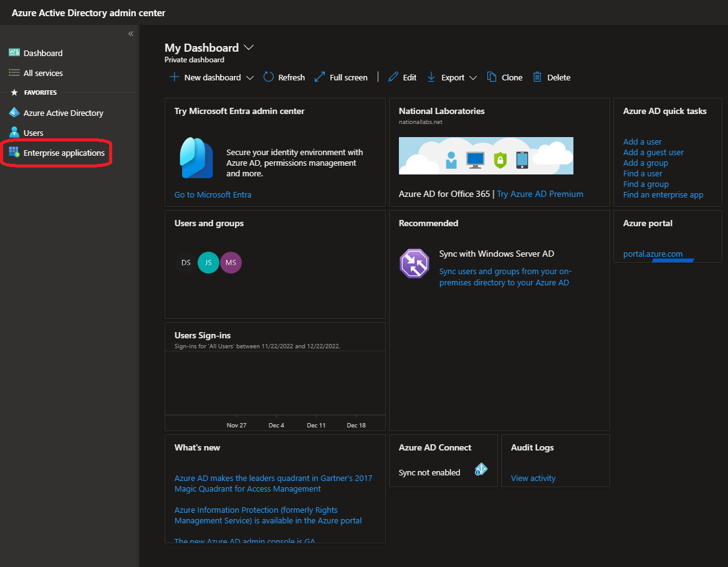The width and height of the screenshot is (728, 567).
Task: Click Sync not enabled status text
Action: (x=429, y=472)
